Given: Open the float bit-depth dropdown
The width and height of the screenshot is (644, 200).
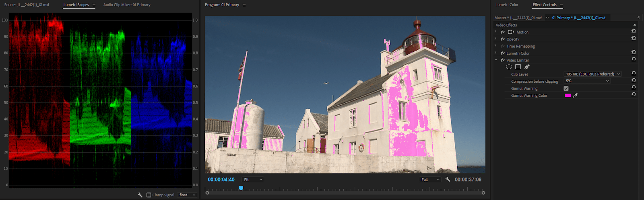Looking at the screenshot, I should pyautogui.click(x=187, y=195).
